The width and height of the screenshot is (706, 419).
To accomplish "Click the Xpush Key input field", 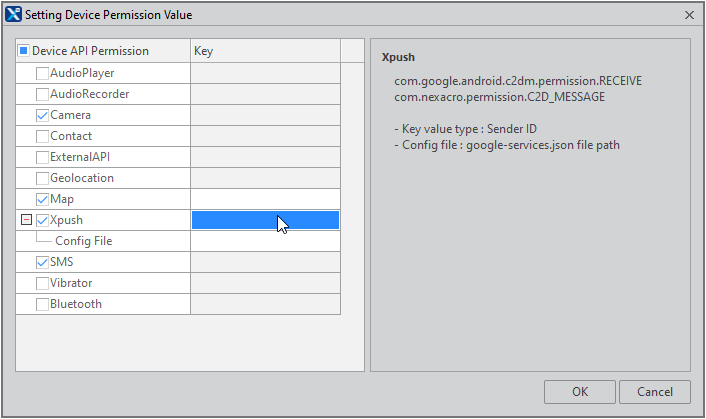I will [265, 220].
